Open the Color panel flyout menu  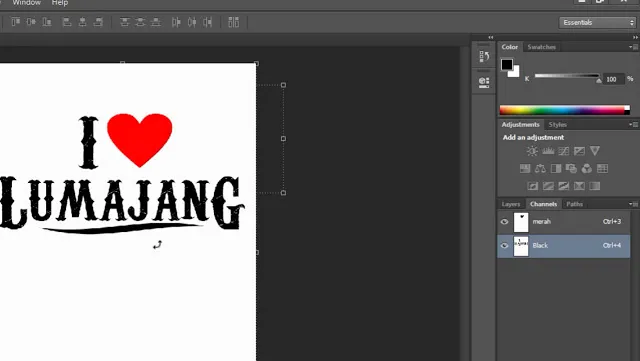click(633, 47)
